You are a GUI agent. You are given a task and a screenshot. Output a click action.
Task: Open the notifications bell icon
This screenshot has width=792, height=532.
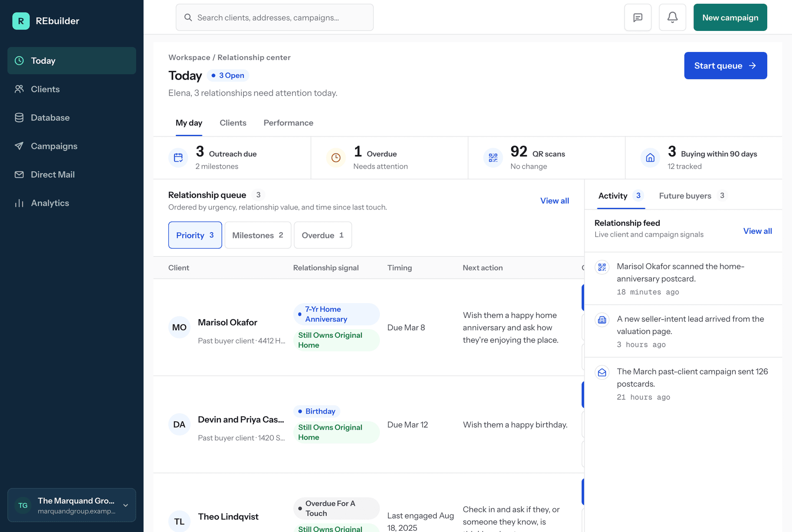pos(672,17)
